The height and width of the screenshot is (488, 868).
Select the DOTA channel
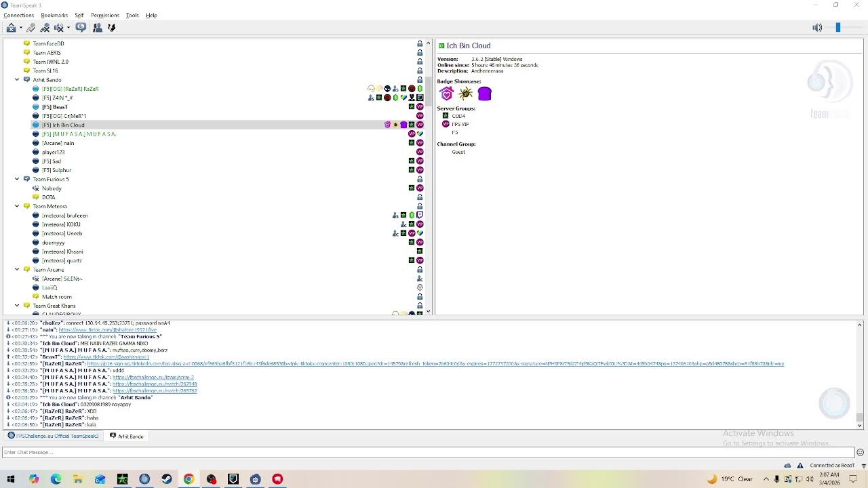point(48,197)
